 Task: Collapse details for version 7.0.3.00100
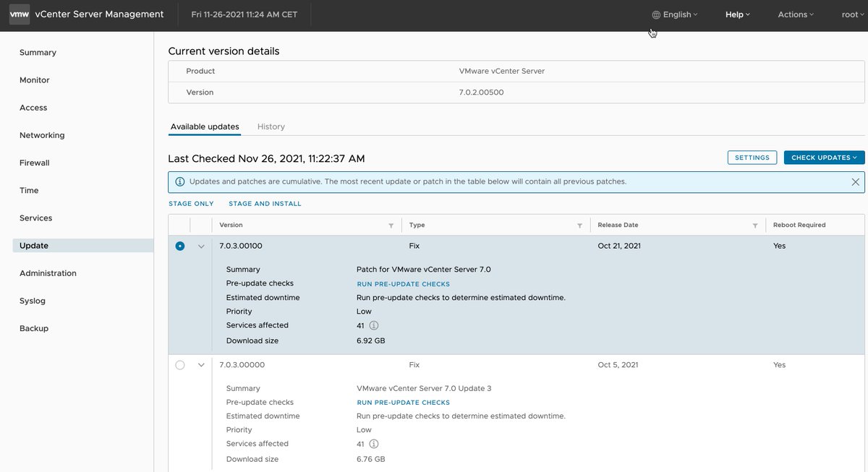click(201, 246)
